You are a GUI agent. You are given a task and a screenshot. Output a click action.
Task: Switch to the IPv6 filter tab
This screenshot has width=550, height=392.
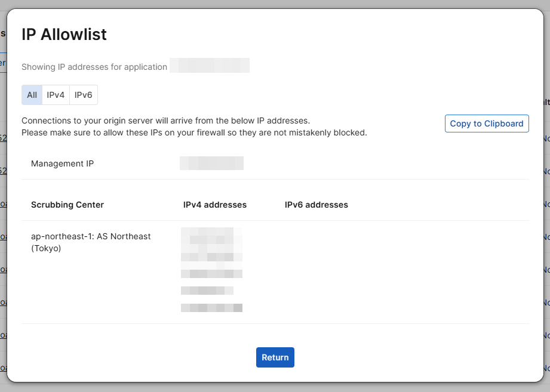[x=83, y=94]
